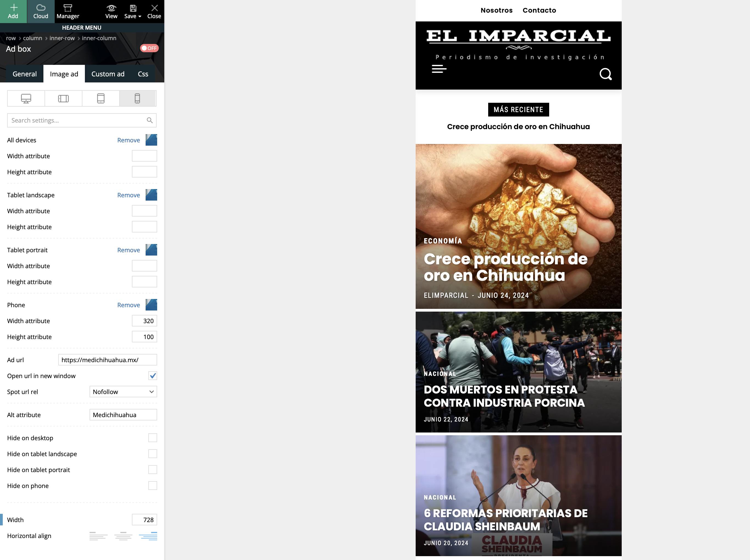
Task: Open the Tablet portrait image thumbnail
Action: click(x=151, y=250)
